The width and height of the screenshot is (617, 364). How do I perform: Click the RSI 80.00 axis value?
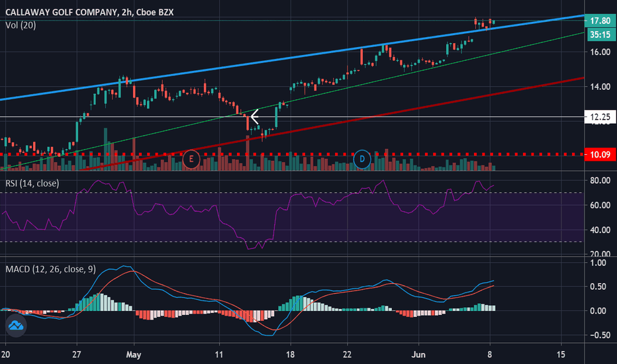click(x=600, y=180)
